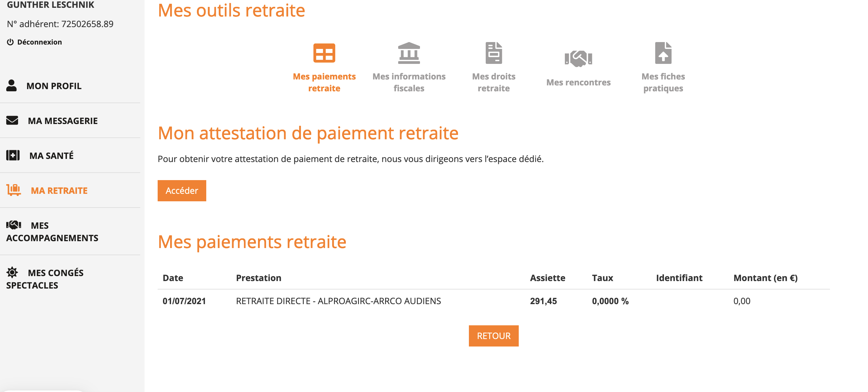This screenshot has height=392, width=868.
Task: Open MES ACCOMPAGNEMENTS in the sidebar
Action: (52, 232)
